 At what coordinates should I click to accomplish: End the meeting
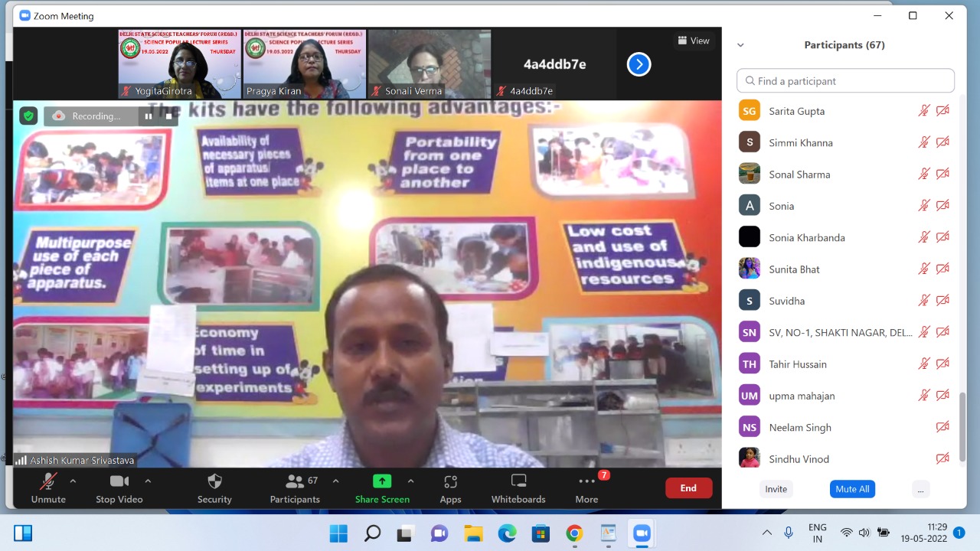[688, 488]
